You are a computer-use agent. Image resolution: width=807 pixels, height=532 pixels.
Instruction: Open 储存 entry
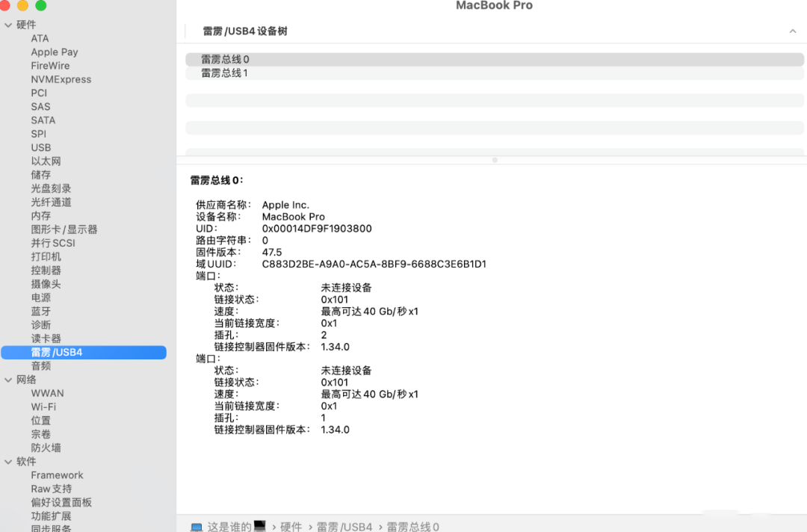point(40,175)
